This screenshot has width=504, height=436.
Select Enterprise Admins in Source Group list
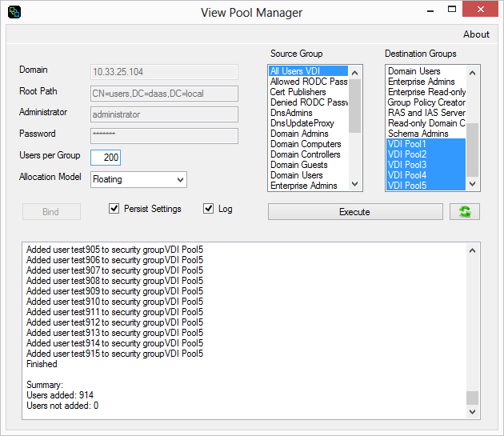(x=308, y=186)
